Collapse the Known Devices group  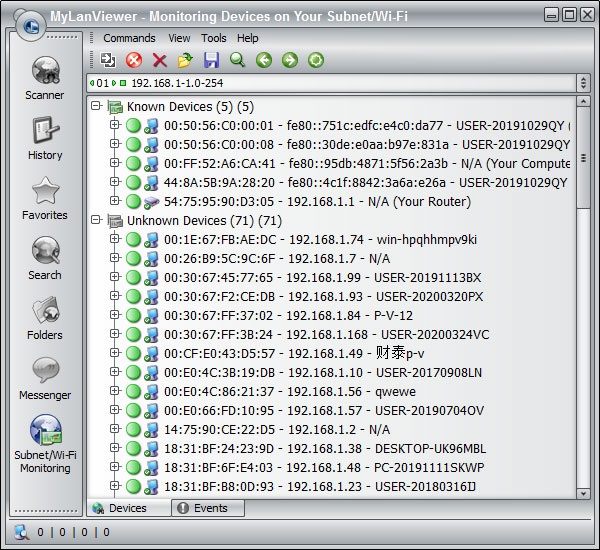click(x=96, y=106)
